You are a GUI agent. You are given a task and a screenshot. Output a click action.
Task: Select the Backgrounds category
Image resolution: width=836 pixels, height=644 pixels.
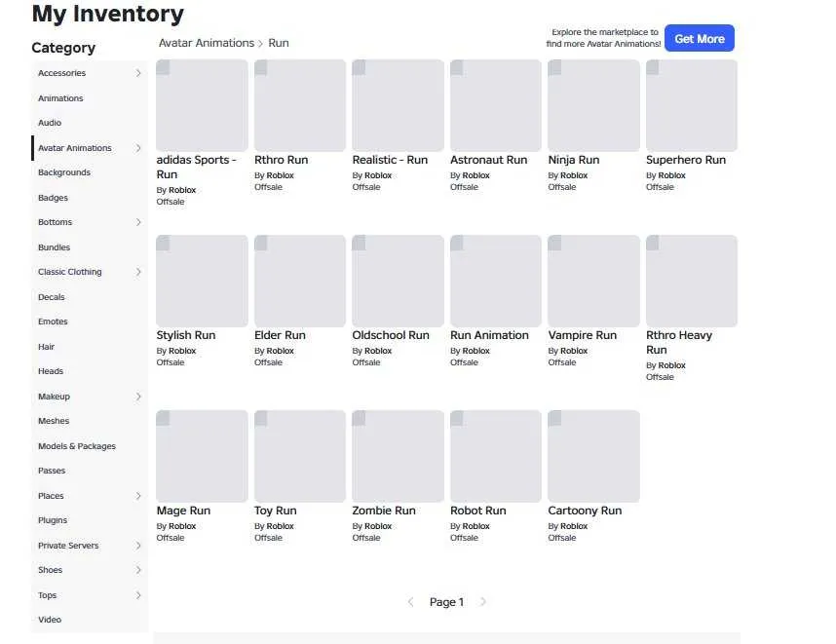click(x=64, y=172)
